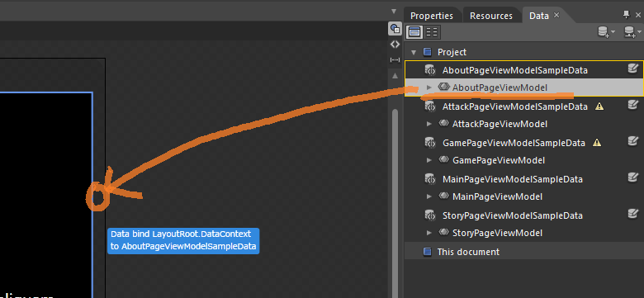Switch to the Properties tab

[x=432, y=16]
